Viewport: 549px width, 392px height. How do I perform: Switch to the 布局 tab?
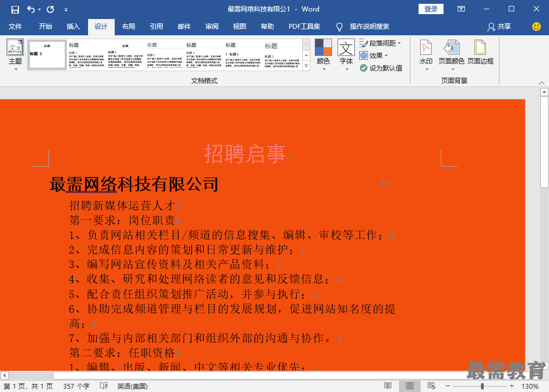(128, 27)
